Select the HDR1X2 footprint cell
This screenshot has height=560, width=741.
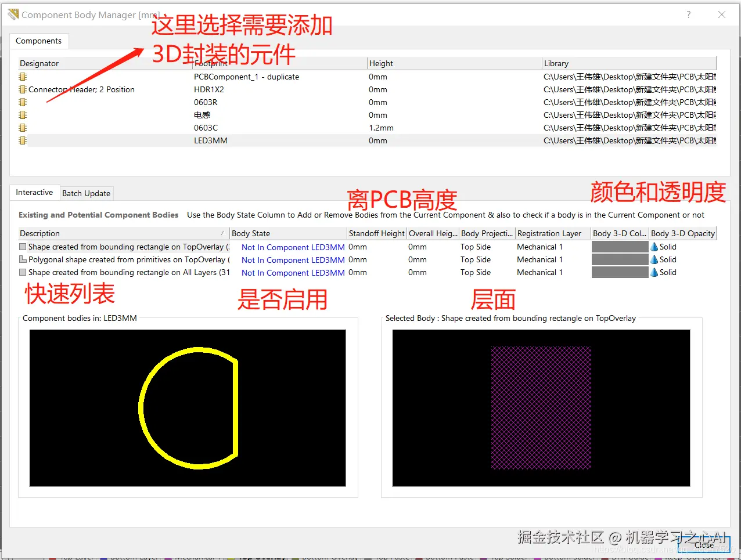pyautogui.click(x=209, y=89)
